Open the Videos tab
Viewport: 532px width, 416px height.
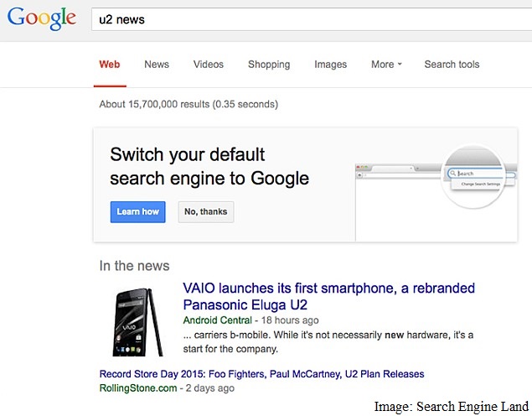click(x=209, y=65)
